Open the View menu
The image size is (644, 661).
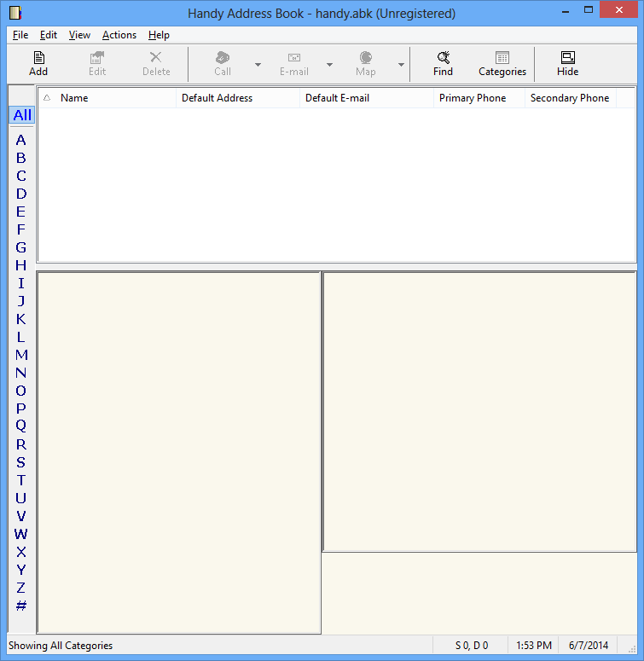pyautogui.click(x=79, y=35)
